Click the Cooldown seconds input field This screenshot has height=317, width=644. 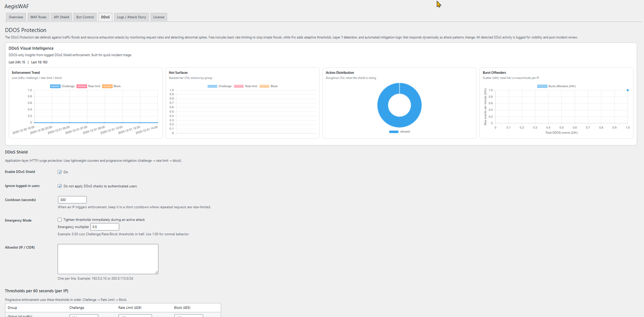72,200
